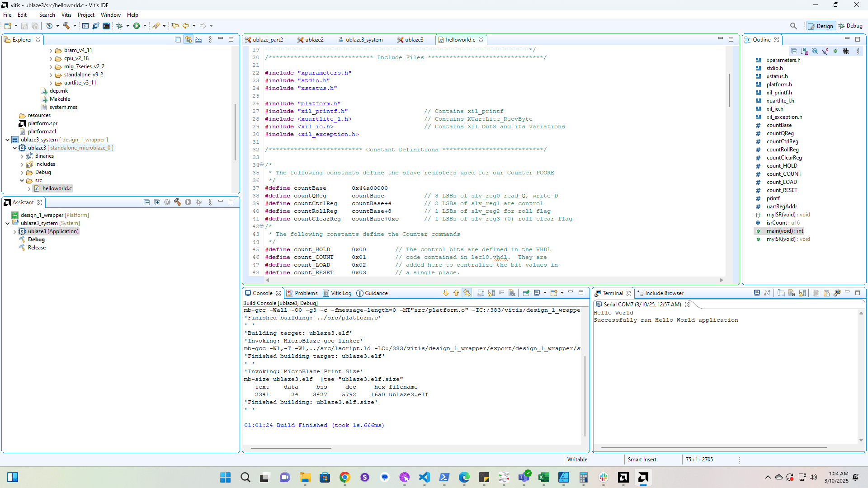The image size is (868, 488).
Task: Toggle Hide Fields in Outline toolbar
Action: [x=815, y=51]
